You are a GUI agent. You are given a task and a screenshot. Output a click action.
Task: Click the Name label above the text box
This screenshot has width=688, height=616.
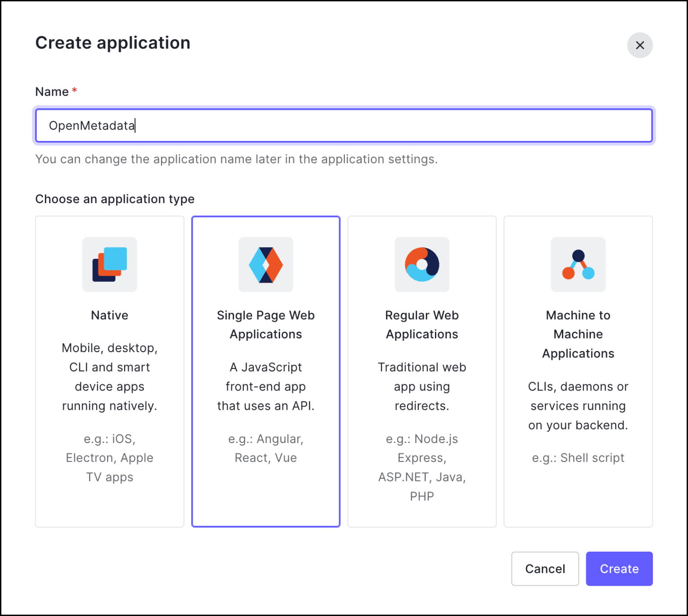(x=51, y=91)
